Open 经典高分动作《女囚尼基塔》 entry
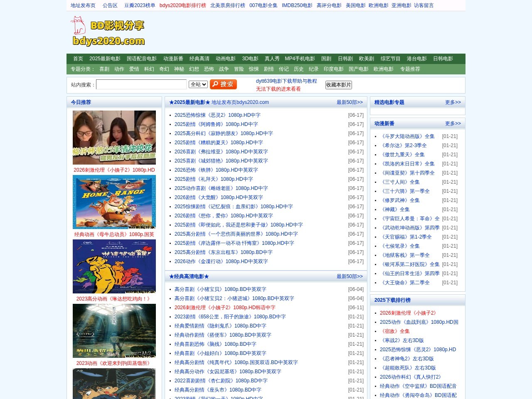 pyautogui.click(x=228, y=372)
